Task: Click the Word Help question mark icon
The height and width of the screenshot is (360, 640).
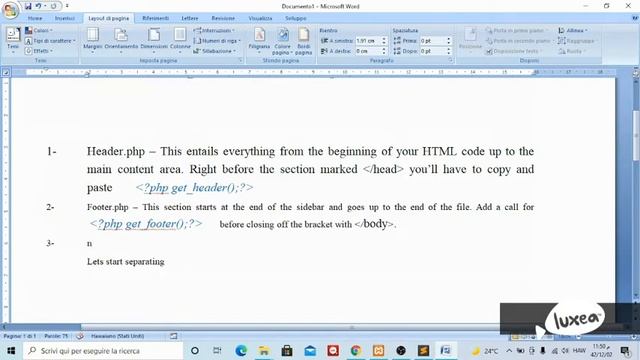Action: (x=635, y=18)
